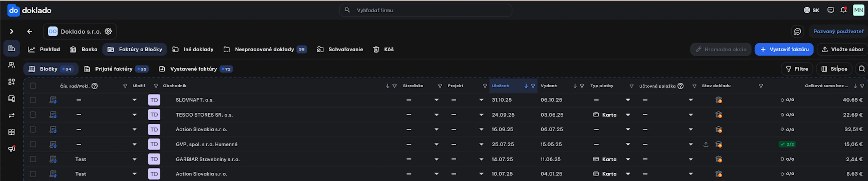
Task: Filter the Obchodník column
Action: tap(394, 86)
